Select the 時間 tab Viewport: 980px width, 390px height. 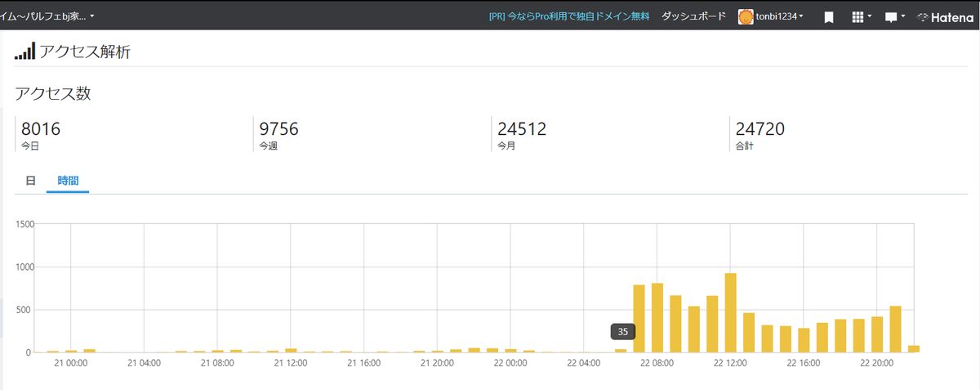click(x=68, y=180)
